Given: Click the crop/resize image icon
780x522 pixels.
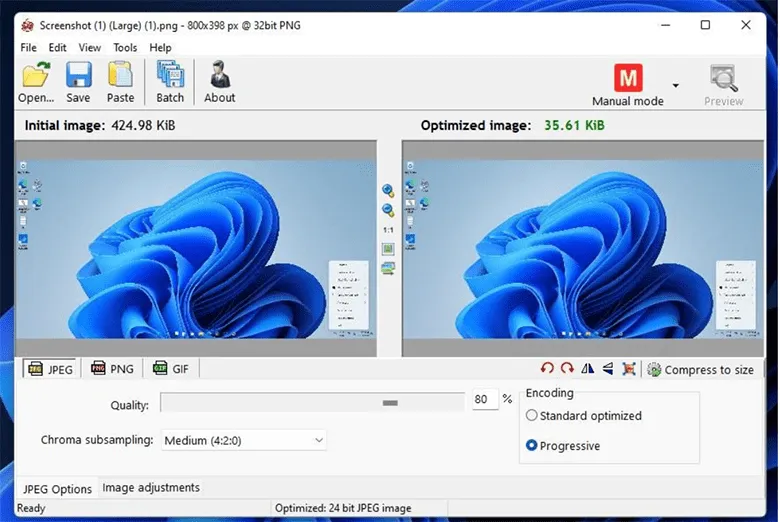Looking at the screenshot, I should click(628, 369).
